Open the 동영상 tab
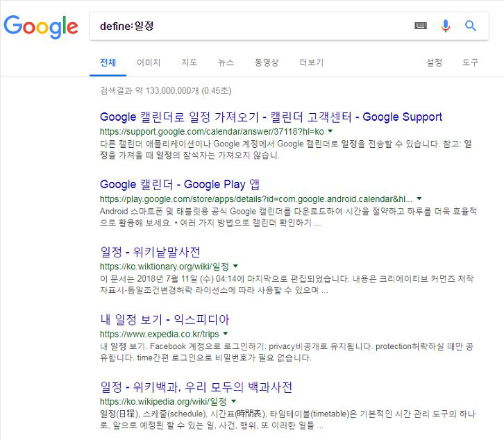 (x=267, y=62)
